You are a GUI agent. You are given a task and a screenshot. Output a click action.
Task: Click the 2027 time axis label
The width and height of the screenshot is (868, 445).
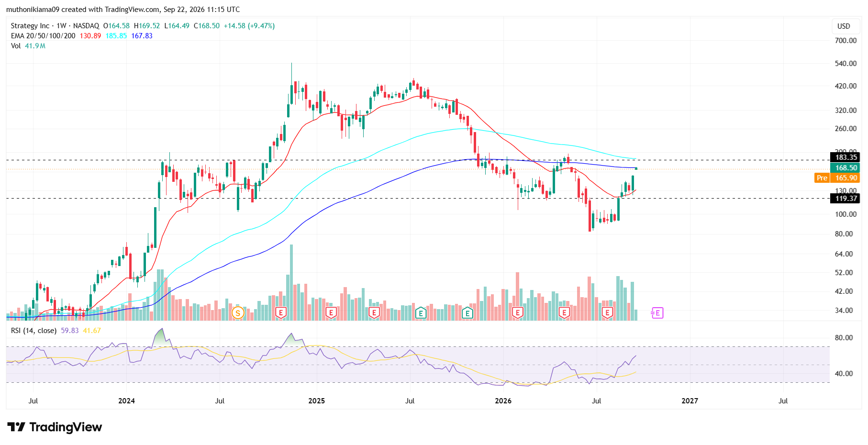point(690,401)
